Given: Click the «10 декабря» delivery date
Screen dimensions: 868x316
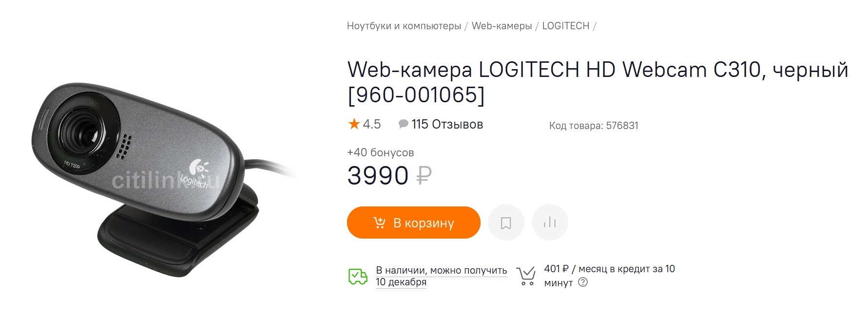Looking at the screenshot, I should tap(401, 282).
